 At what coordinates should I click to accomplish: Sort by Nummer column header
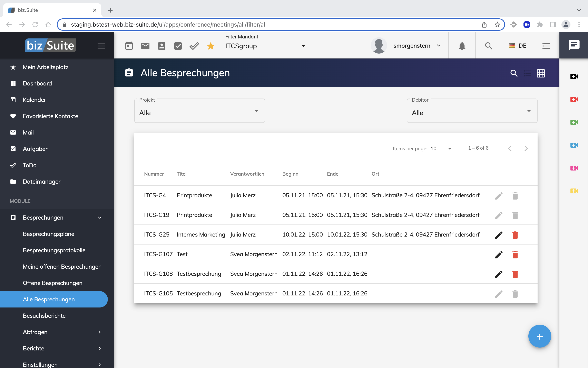154,174
